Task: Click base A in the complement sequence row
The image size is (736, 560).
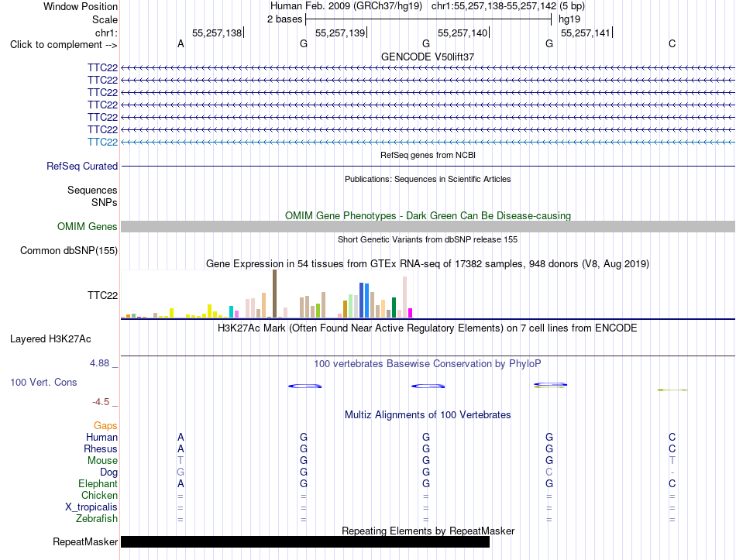Action: pos(181,44)
